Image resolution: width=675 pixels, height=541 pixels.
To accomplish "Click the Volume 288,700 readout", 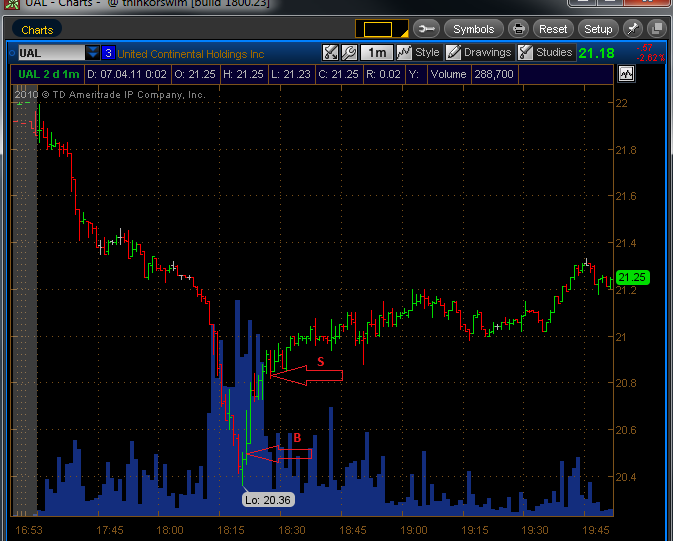I will click(473, 74).
